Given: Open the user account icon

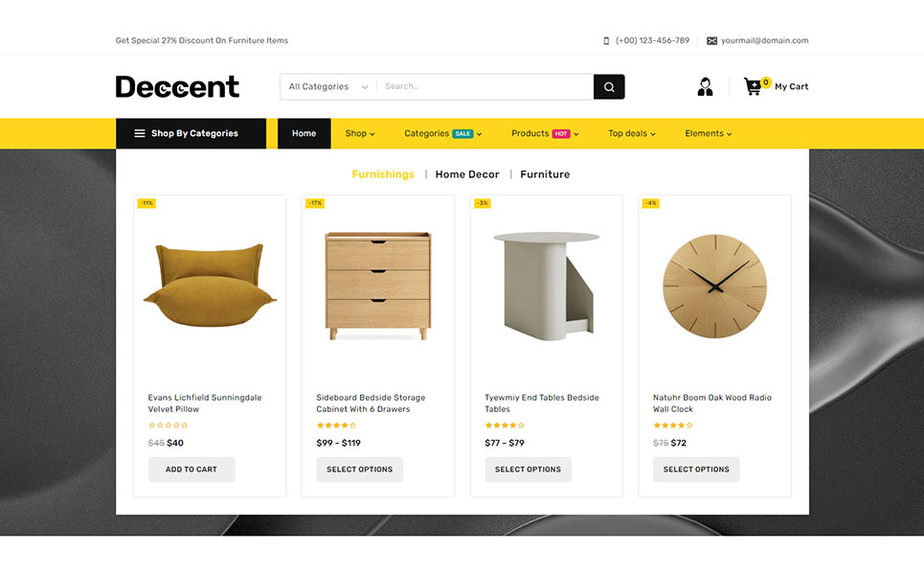Looking at the screenshot, I should point(705,86).
